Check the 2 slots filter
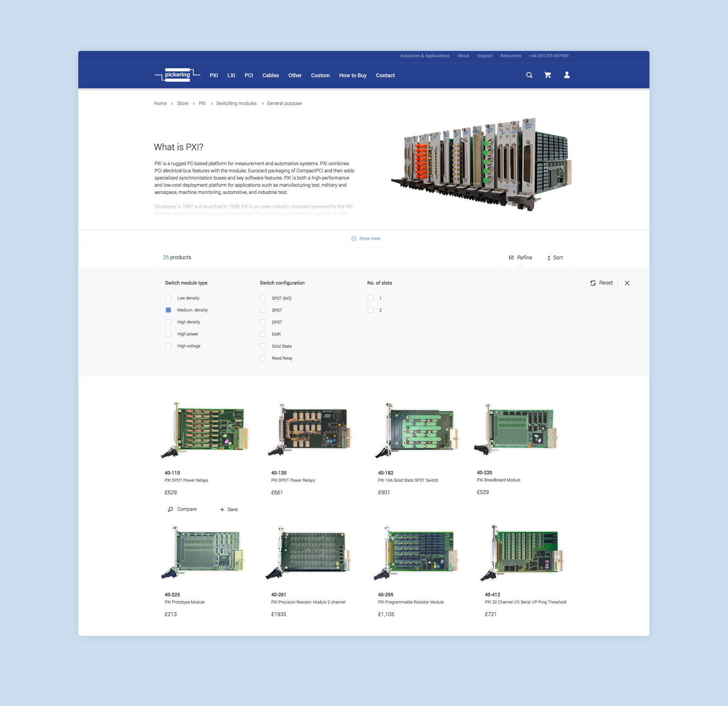Viewport: 728px width, 706px height. 370,310
